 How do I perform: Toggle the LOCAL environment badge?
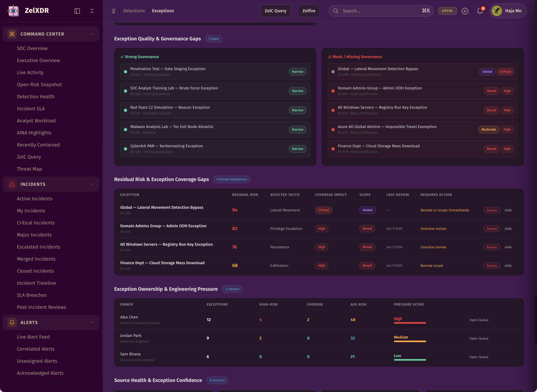click(x=447, y=11)
